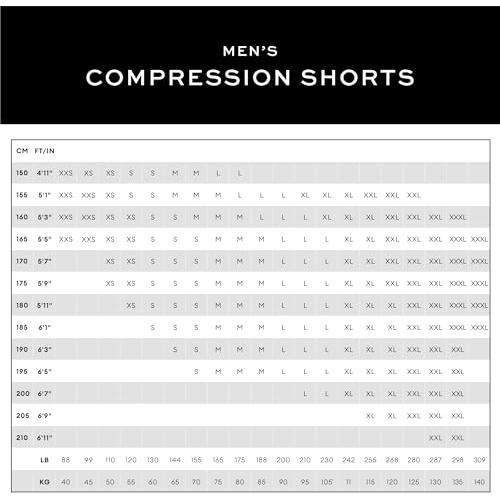500x500 pixels.
Task: Click the 6'9" height label
Action: 45,415
